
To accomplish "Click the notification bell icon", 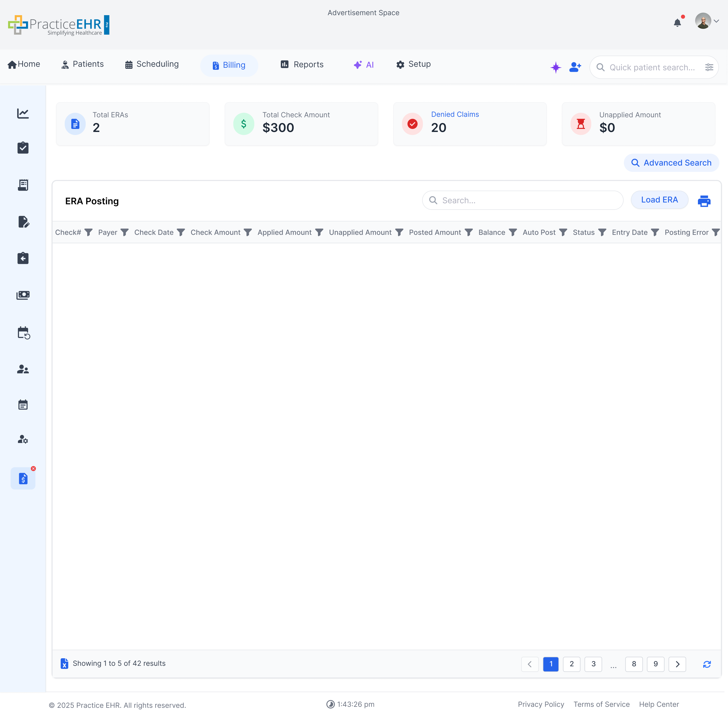I will [677, 22].
